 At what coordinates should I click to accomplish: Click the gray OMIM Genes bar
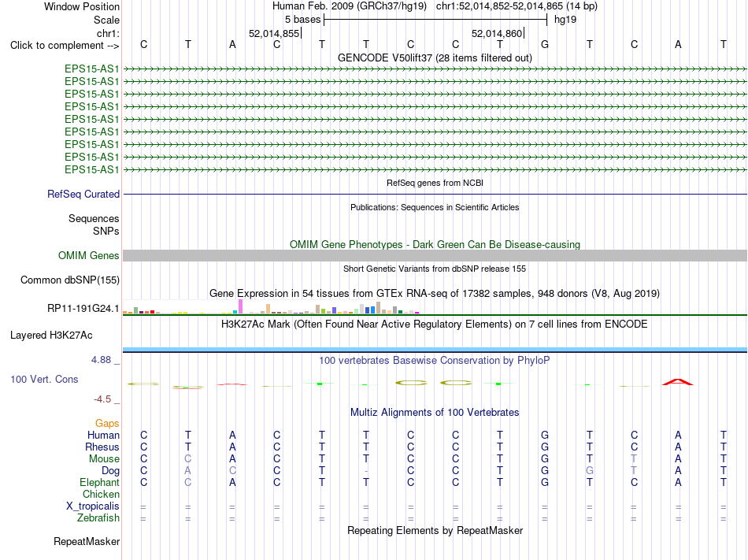click(435, 256)
